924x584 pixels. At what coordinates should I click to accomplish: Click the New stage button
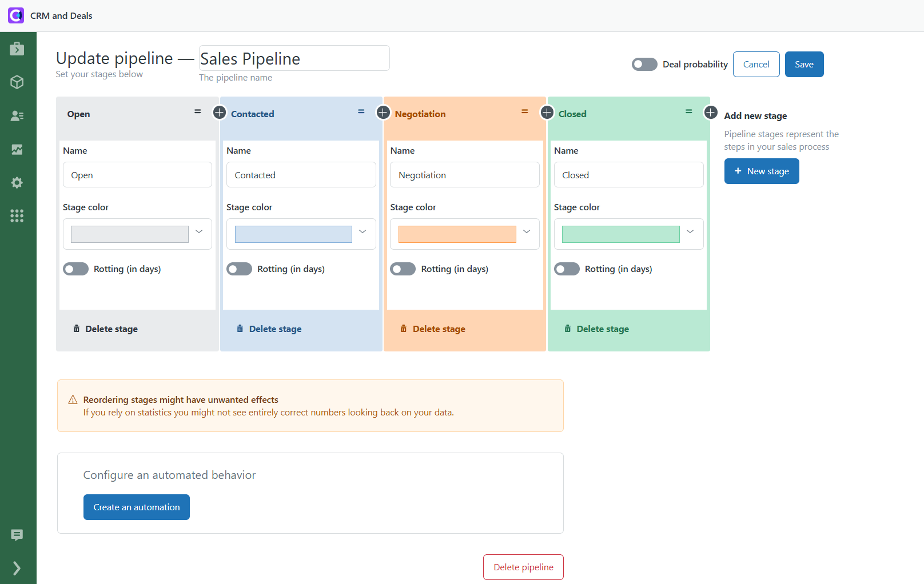pos(762,171)
